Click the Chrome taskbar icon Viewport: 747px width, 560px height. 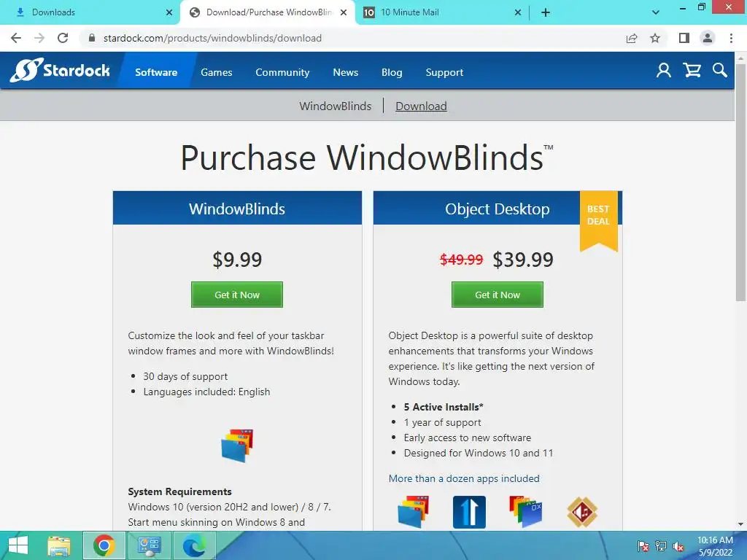(x=104, y=545)
